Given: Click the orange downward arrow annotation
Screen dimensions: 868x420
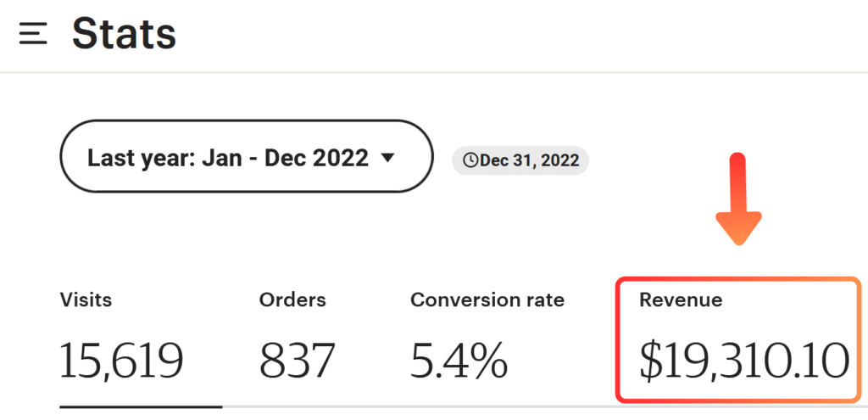Looking at the screenshot, I should [x=738, y=199].
